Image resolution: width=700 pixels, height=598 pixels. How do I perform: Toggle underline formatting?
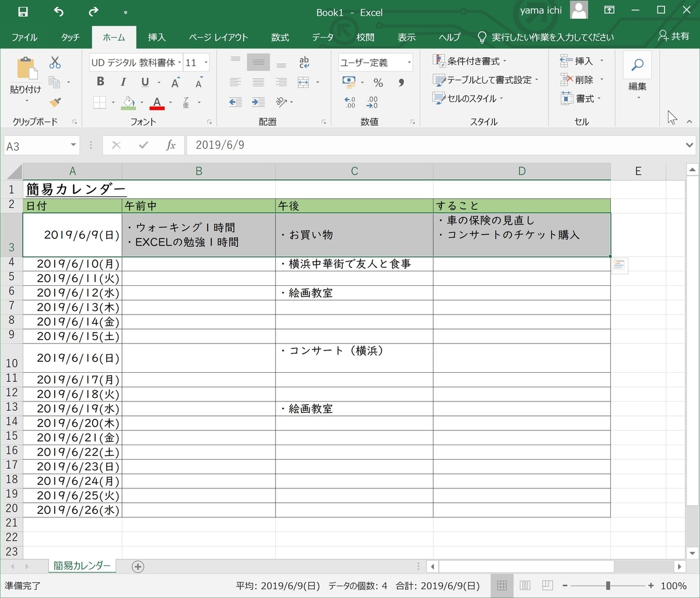pos(144,82)
